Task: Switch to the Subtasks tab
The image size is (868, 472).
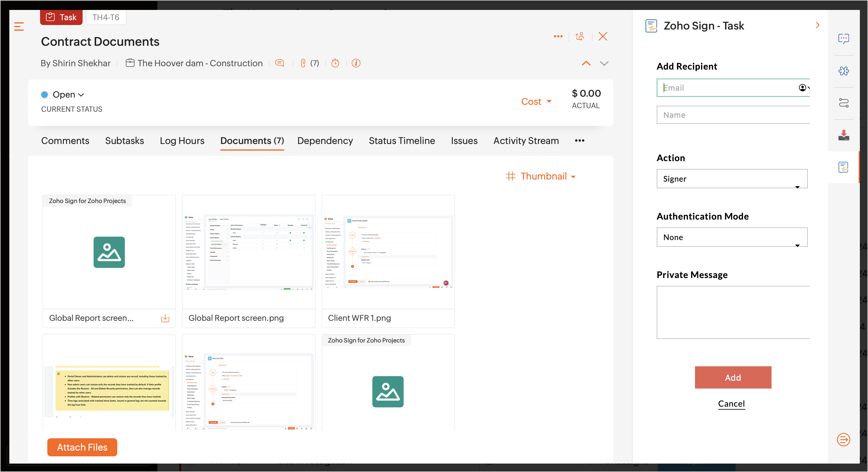Action: coord(124,141)
